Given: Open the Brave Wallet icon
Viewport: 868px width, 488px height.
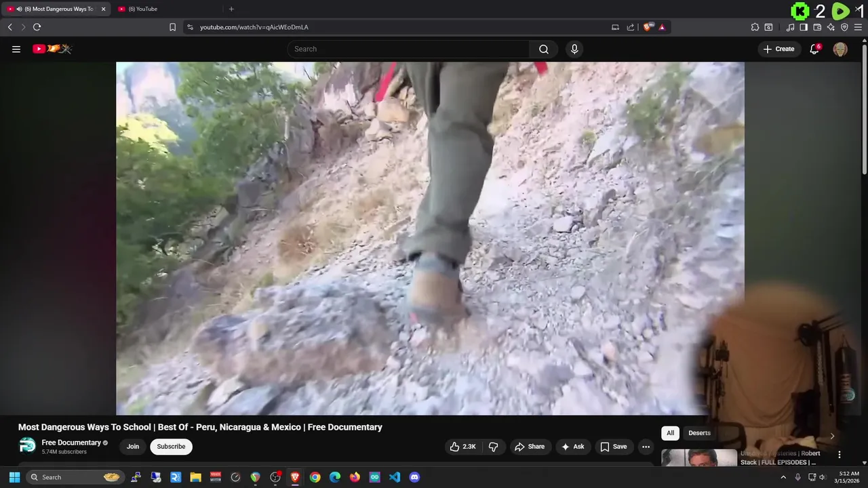Looking at the screenshot, I should click(817, 27).
